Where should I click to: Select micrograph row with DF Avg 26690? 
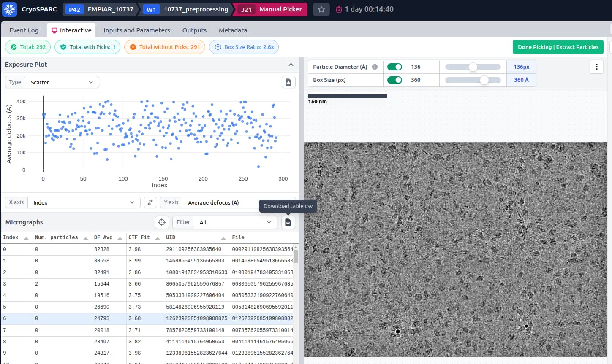coord(147,307)
